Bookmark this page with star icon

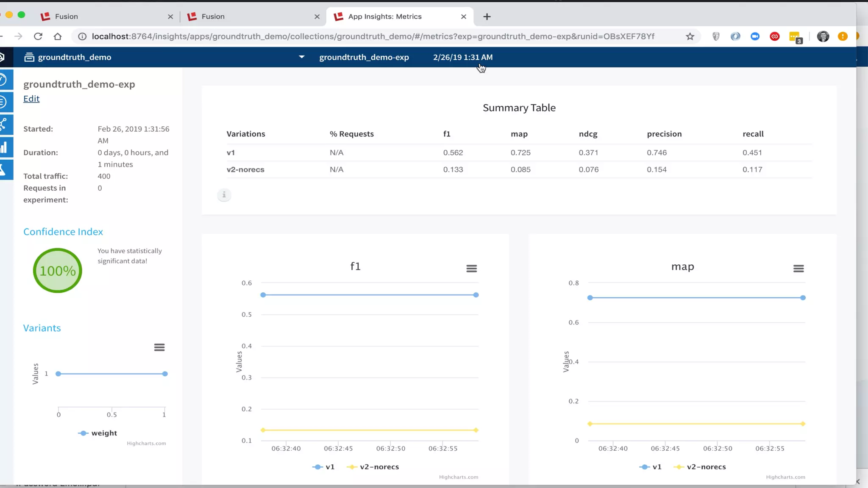pyautogui.click(x=690, y=36)
